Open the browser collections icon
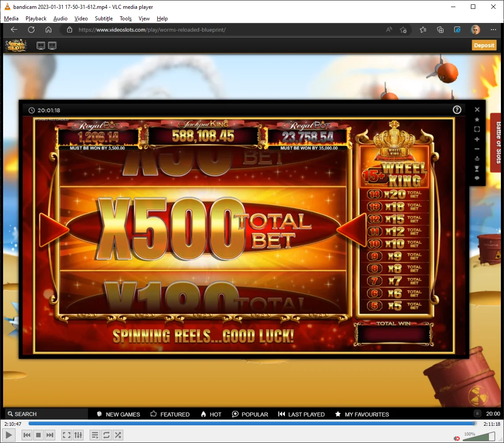Image resolution: width=504 pixels, height=443 pixels. click(440, 30)
